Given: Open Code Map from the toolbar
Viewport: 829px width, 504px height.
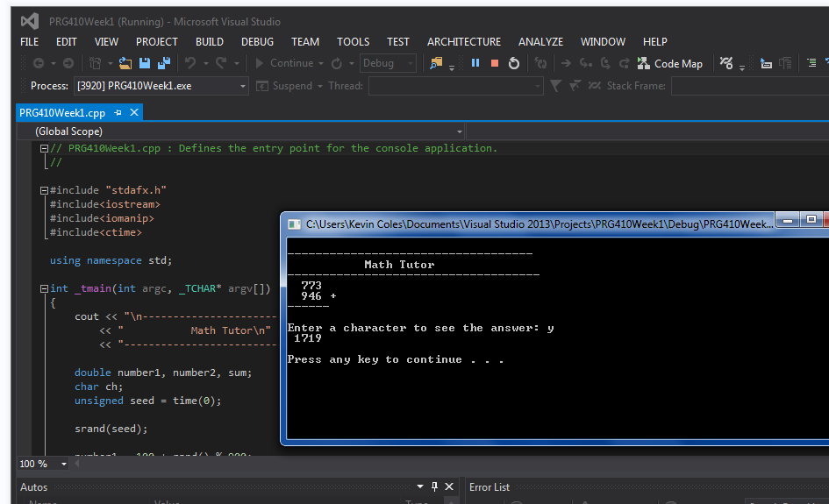Looking at the screenshot, I should pyautogui.click(x=670, y=64).
